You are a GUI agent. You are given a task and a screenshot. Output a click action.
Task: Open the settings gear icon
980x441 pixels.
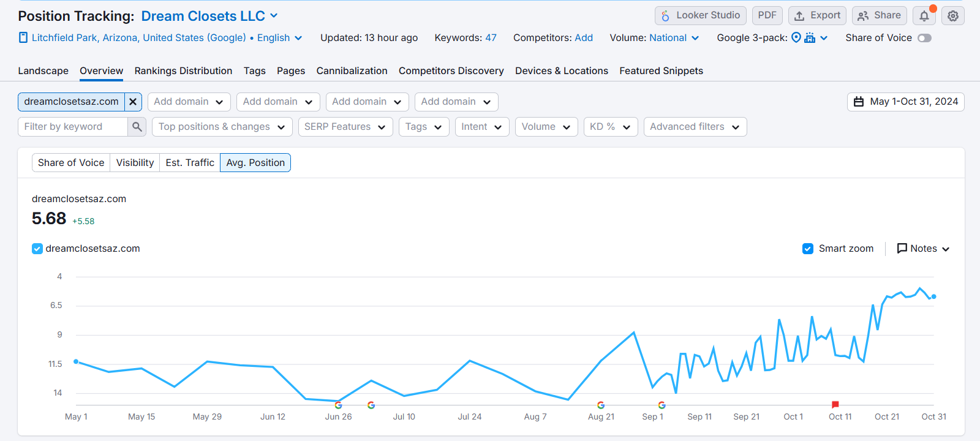tap(953, 16)
